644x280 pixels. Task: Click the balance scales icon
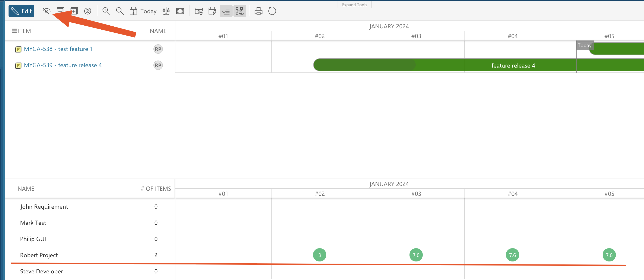coord(166,11)
